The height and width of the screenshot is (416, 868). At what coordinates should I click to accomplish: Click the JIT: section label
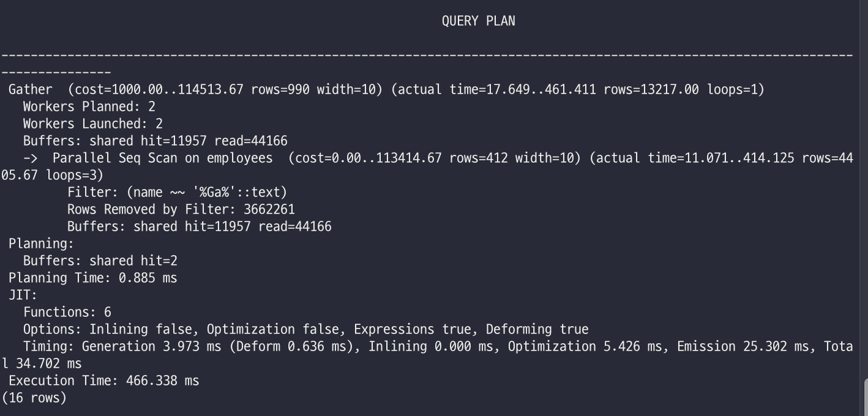point(23,295)
